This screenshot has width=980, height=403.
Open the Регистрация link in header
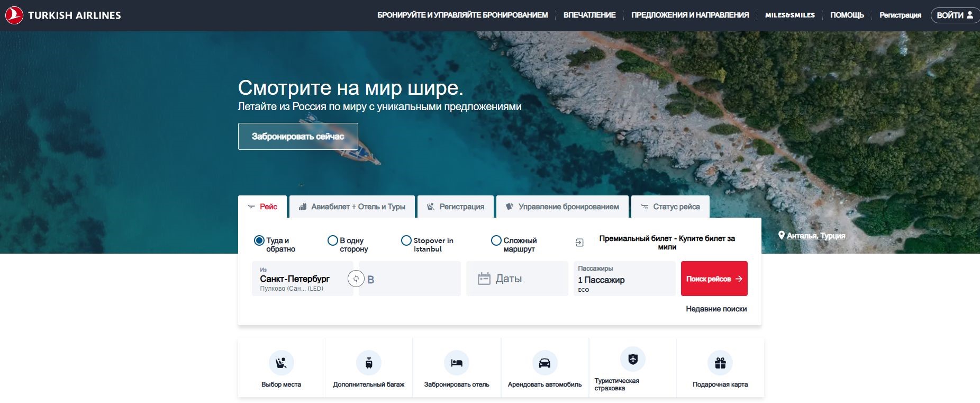tap(900, 15)
